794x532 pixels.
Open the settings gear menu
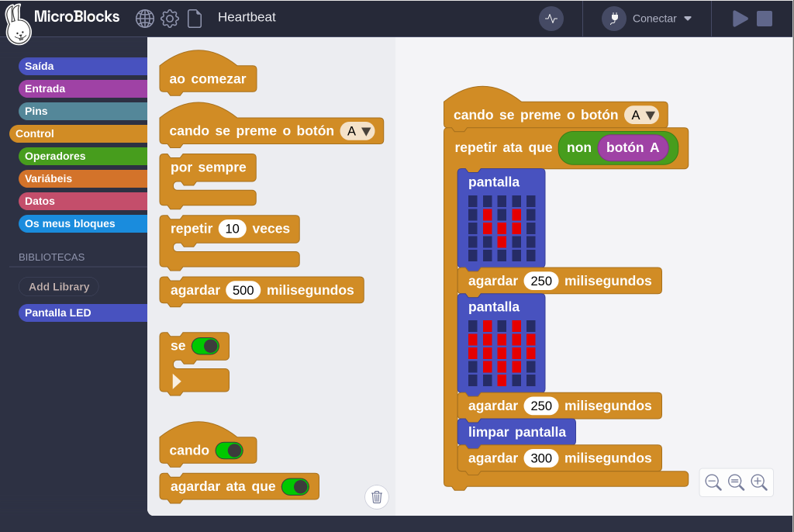[x=170, y=19]
